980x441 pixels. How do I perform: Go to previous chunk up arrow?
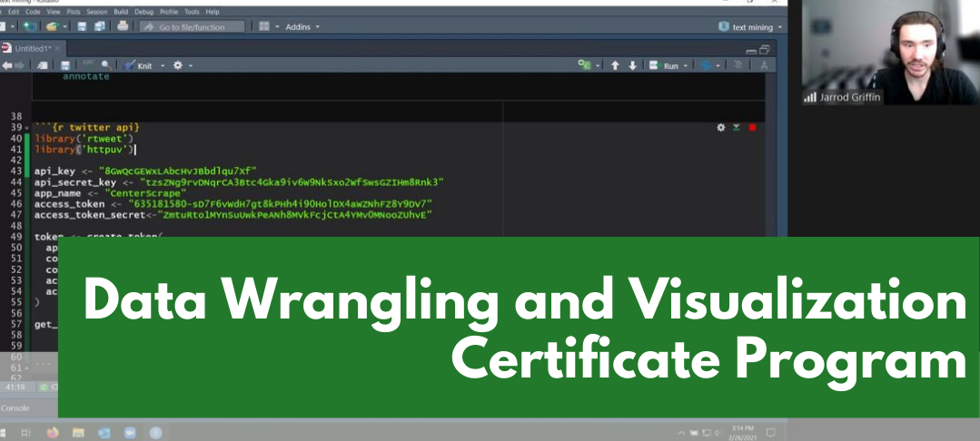pyautogui.click(x=615, y=65)
